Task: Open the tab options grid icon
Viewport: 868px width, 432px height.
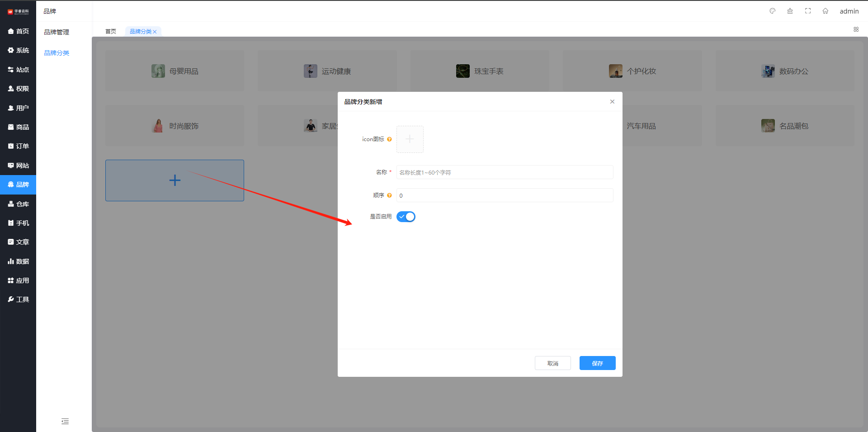Action: [x=856, y=29]
